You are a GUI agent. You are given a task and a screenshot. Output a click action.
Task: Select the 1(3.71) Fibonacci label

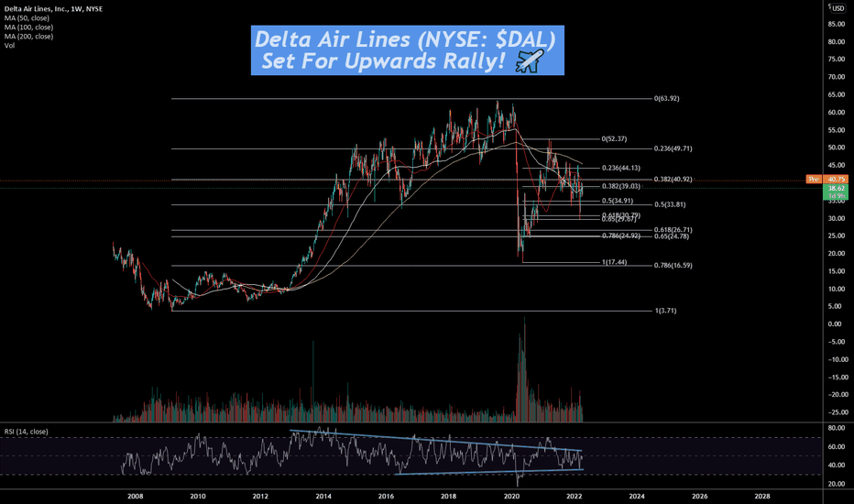[665, 311]
